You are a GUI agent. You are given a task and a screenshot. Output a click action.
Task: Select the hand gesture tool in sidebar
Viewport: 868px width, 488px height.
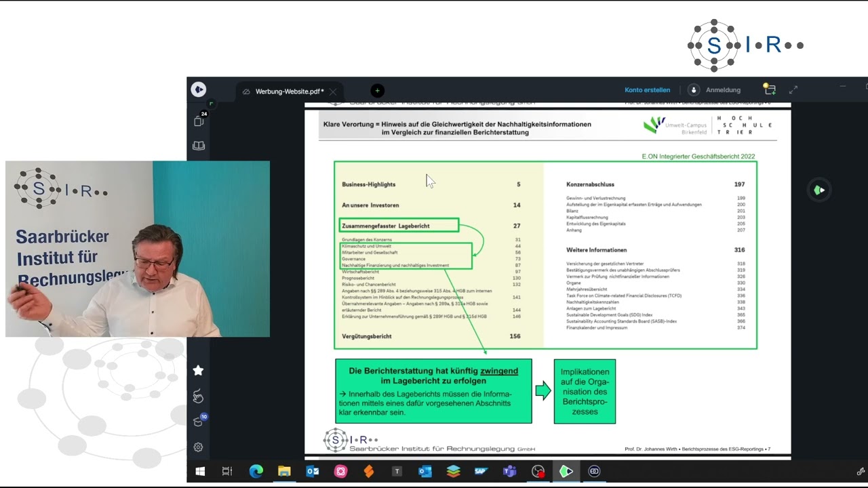coord(198,396)
